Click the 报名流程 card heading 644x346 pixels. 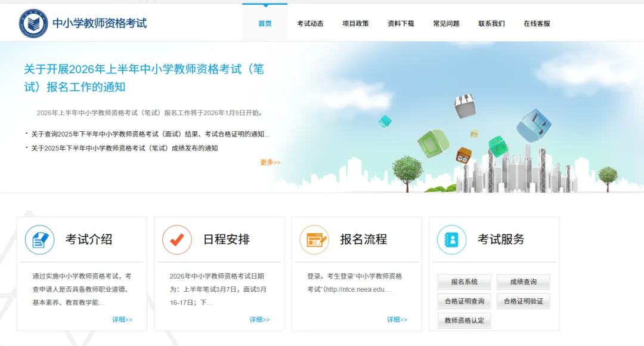(x=364, y=239)
